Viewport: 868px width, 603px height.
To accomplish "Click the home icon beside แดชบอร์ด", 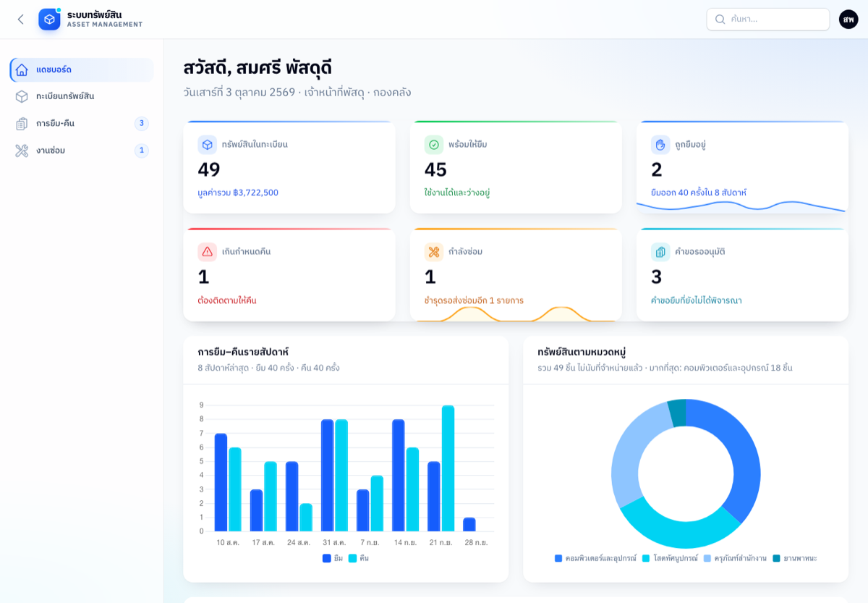I will pos(22,70).
